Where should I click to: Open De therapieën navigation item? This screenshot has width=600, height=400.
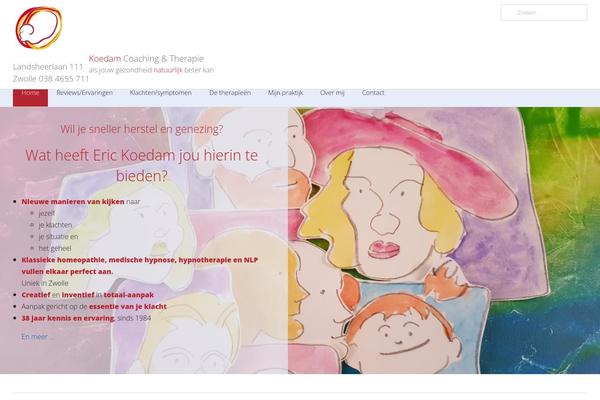point(230,93)
